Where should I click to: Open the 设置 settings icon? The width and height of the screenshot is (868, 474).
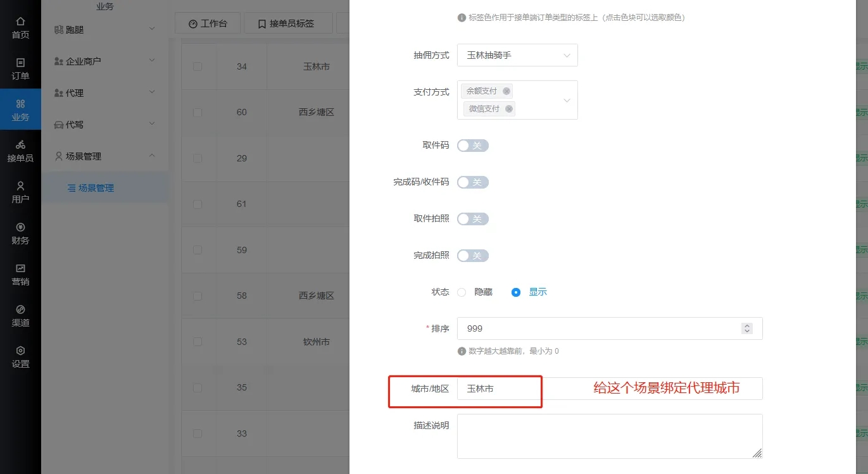point(20,357)
